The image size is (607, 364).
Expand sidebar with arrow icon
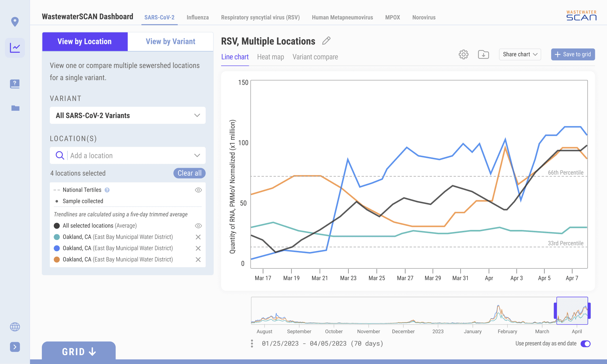[x=15, y=347]
